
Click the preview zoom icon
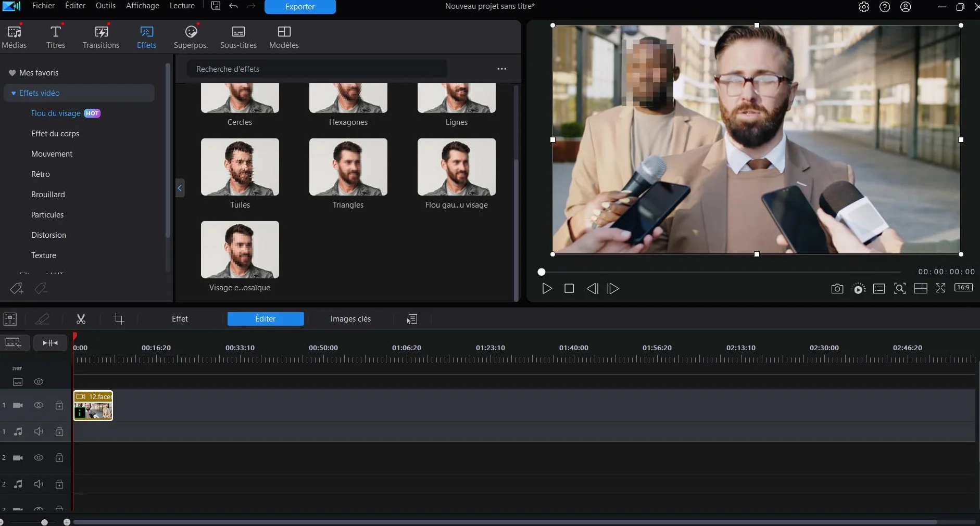coord(900,288)
